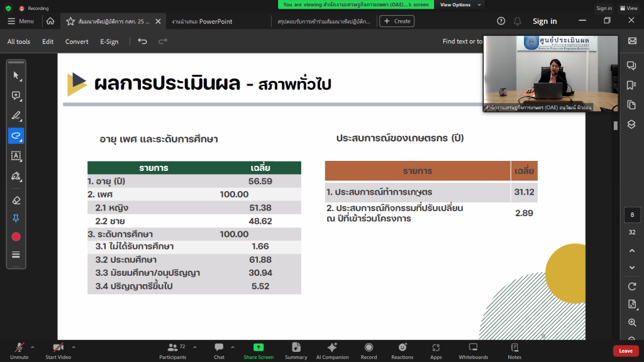Click the current page number box showing 8
The width and height of the screenshot is (644, 362).
(632, 215)
